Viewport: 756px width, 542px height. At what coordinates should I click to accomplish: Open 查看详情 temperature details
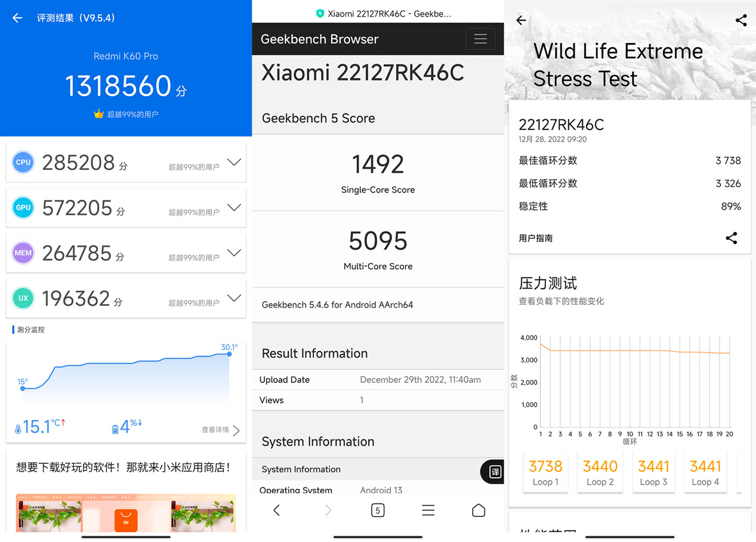coord(220,430)
